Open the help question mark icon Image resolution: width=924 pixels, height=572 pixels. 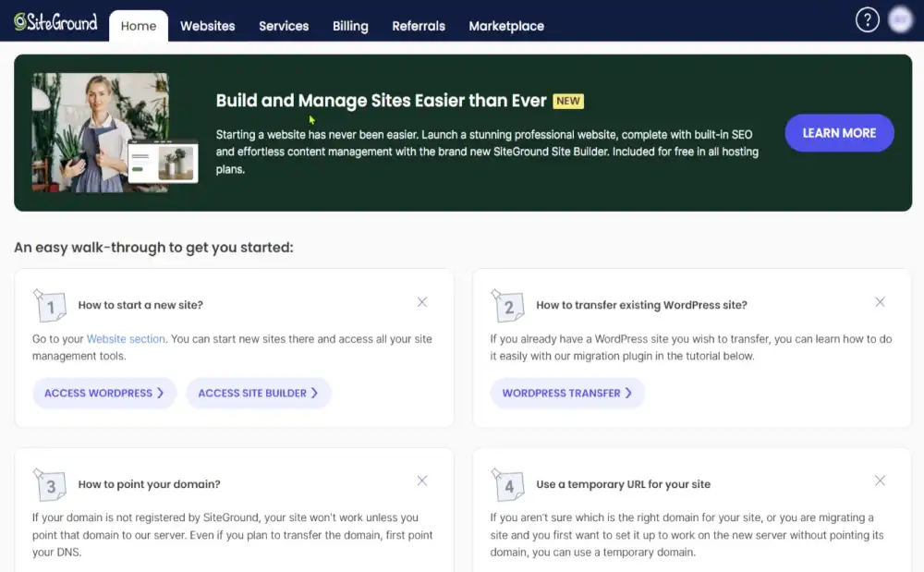pos(867,18)
